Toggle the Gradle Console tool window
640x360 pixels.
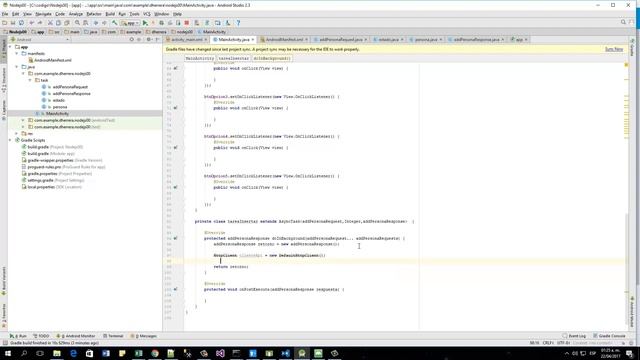(609, 336)
